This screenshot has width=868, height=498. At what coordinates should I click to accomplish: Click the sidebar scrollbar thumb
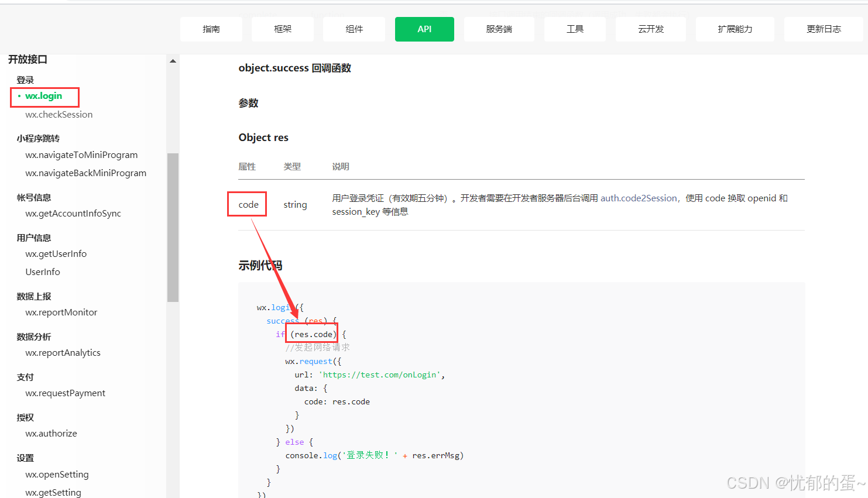[173, 228]
